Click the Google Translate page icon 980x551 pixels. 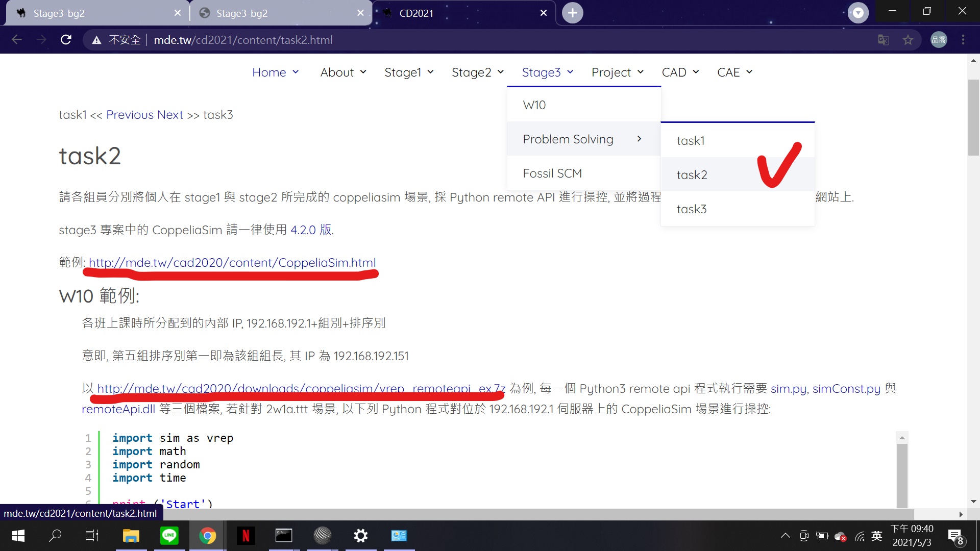point(883,40)
